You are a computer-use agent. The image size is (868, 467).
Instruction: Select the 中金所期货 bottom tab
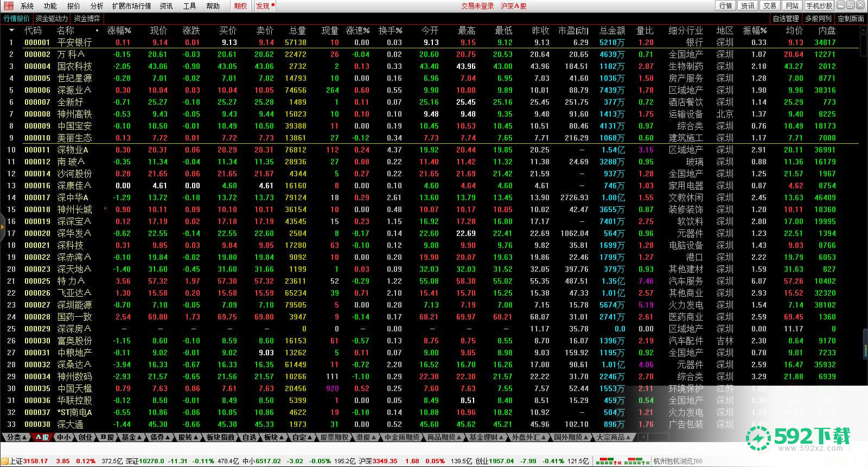tap(402, 437)
